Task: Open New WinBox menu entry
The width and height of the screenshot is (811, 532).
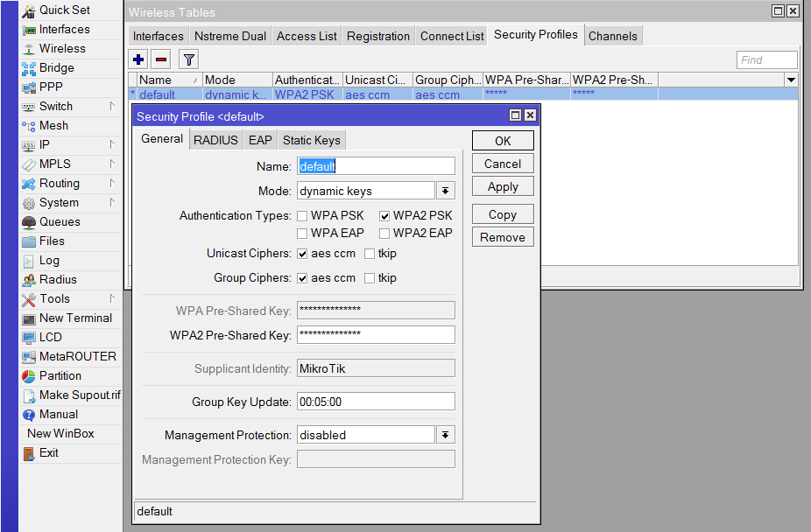Action: [60, 434]
